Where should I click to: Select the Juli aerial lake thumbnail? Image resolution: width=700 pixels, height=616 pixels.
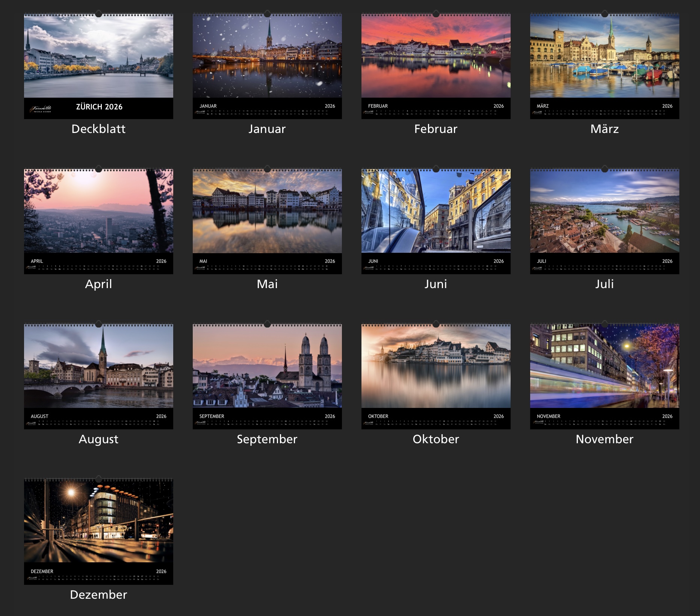(605, 211)
